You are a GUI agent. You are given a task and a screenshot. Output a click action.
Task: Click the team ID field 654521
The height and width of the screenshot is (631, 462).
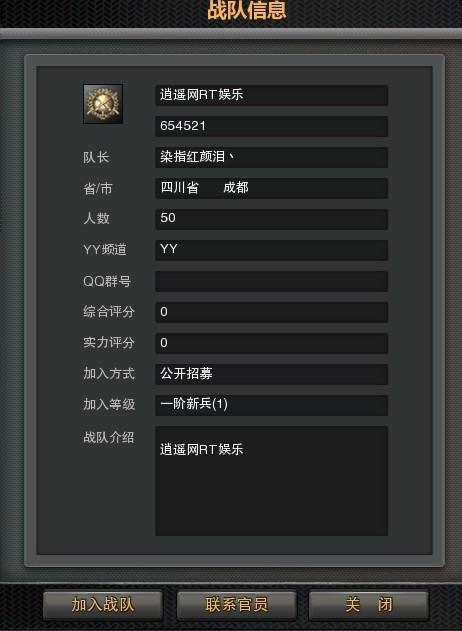[272, 126]
